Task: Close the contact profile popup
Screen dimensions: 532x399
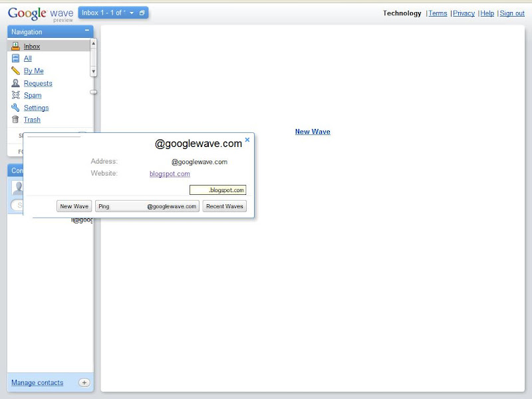Action: (247, 140)
